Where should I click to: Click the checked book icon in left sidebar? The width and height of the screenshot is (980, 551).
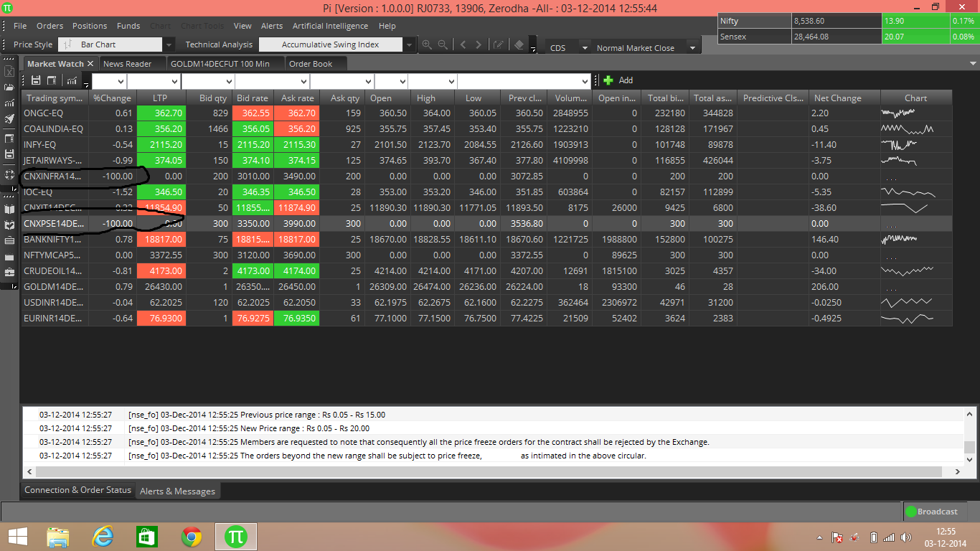click(x=9, y=225)
